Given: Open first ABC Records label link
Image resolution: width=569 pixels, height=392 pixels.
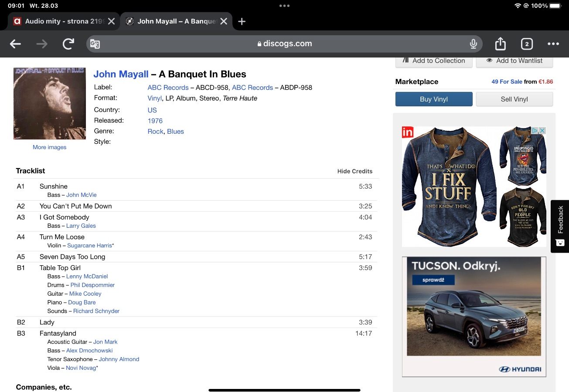Looking at the screenshot, I should pos(168,88).
